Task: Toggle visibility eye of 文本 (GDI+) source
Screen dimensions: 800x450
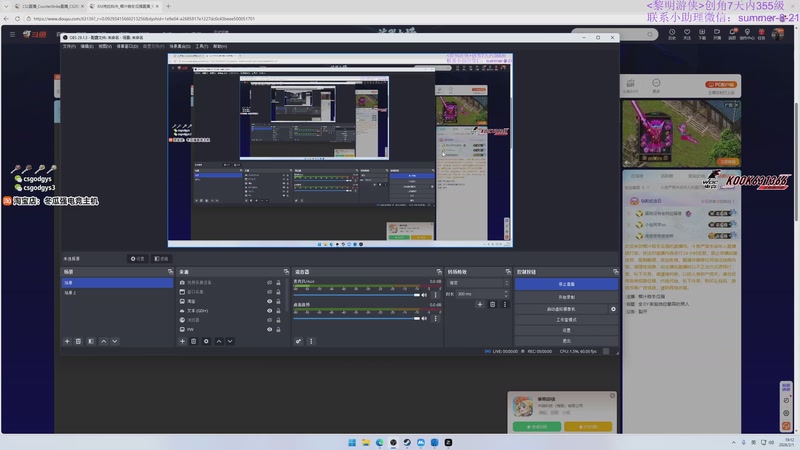Action: [269, 311]
